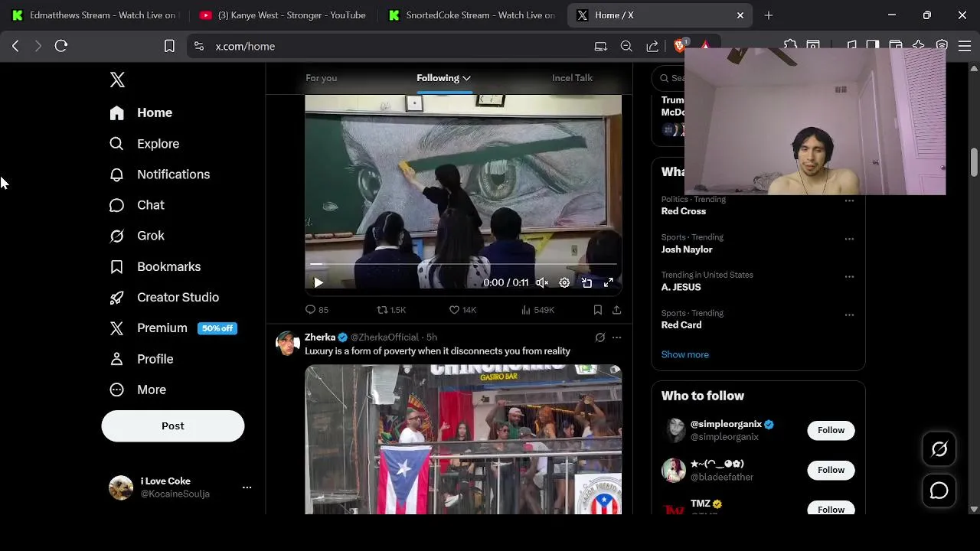Open more options on Zherka post
The image size is (980, 551).
coord(616,337)
